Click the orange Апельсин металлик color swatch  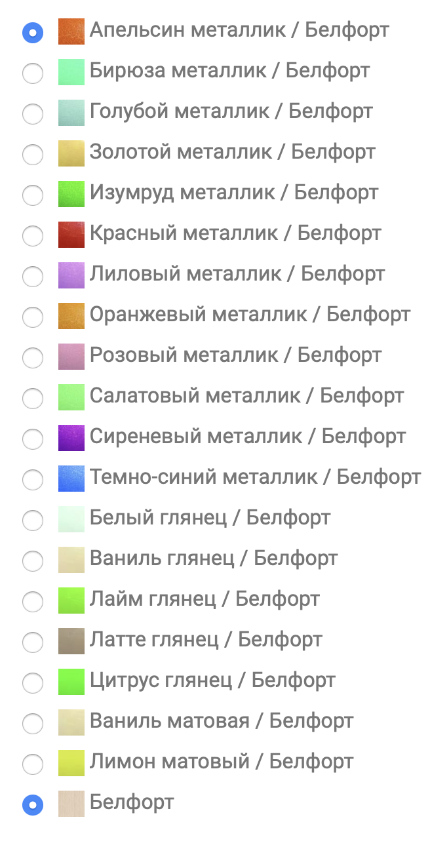71,31
